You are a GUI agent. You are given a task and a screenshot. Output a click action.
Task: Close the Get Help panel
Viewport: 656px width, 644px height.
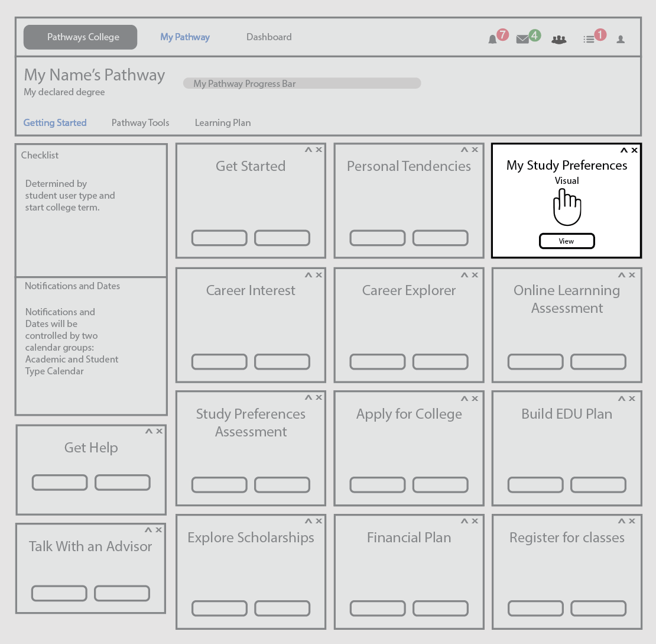tap(160, 431)
